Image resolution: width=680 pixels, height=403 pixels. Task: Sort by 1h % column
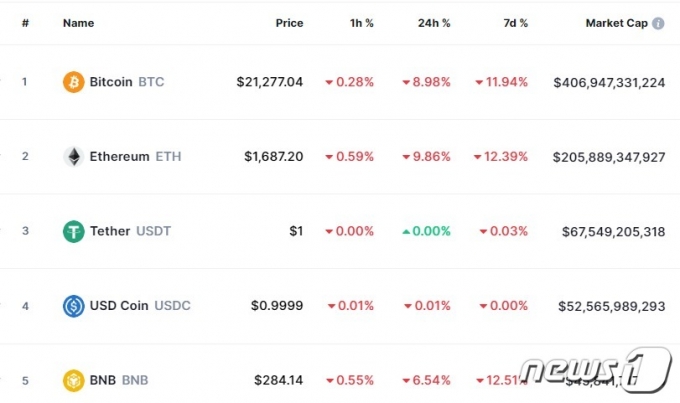click(x=362, y=23)
